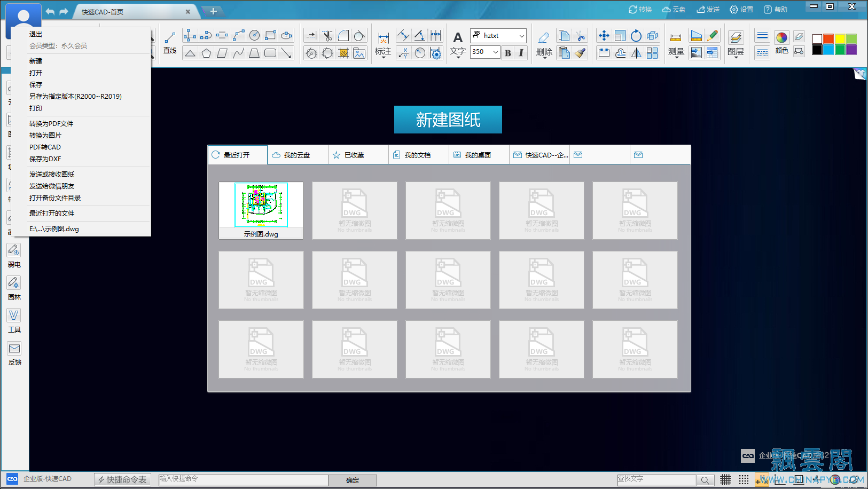
Task: Click the search magnifier icon
Action: (705, 480)
